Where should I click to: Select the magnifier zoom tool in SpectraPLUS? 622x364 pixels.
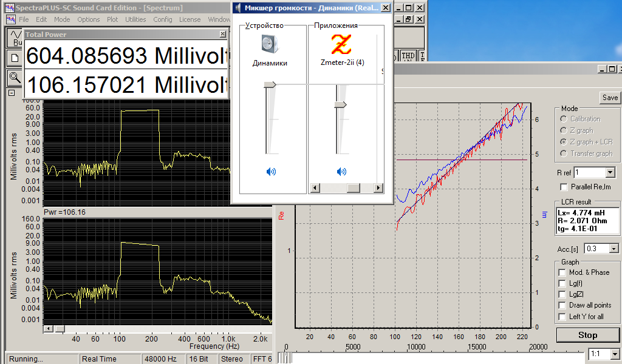tap(15, 77)
